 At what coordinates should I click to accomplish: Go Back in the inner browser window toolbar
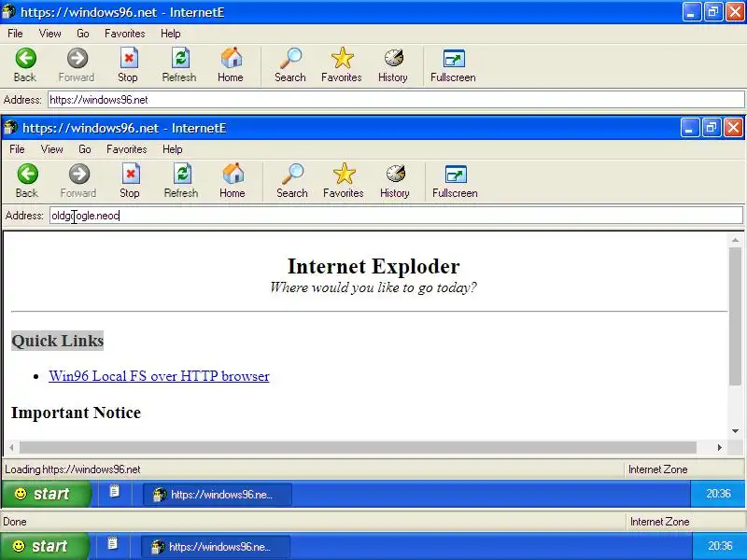point(27,181)
